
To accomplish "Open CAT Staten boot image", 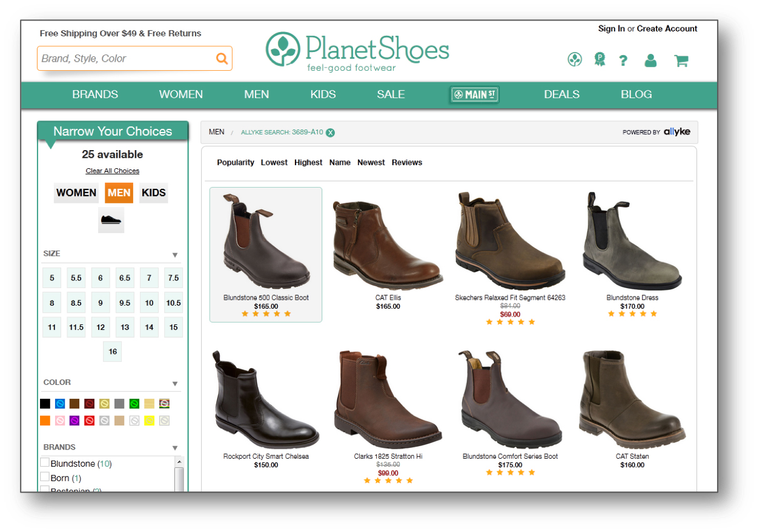I will (632, 399).
